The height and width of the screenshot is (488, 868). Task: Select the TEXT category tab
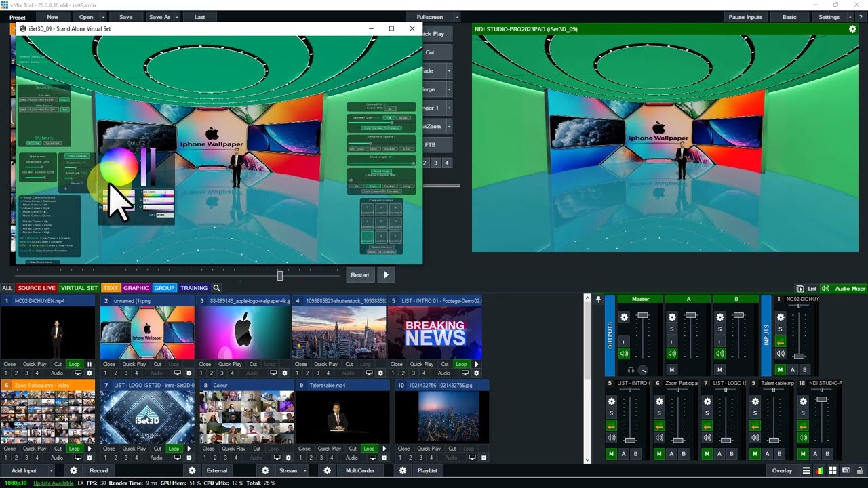point(111,288)
